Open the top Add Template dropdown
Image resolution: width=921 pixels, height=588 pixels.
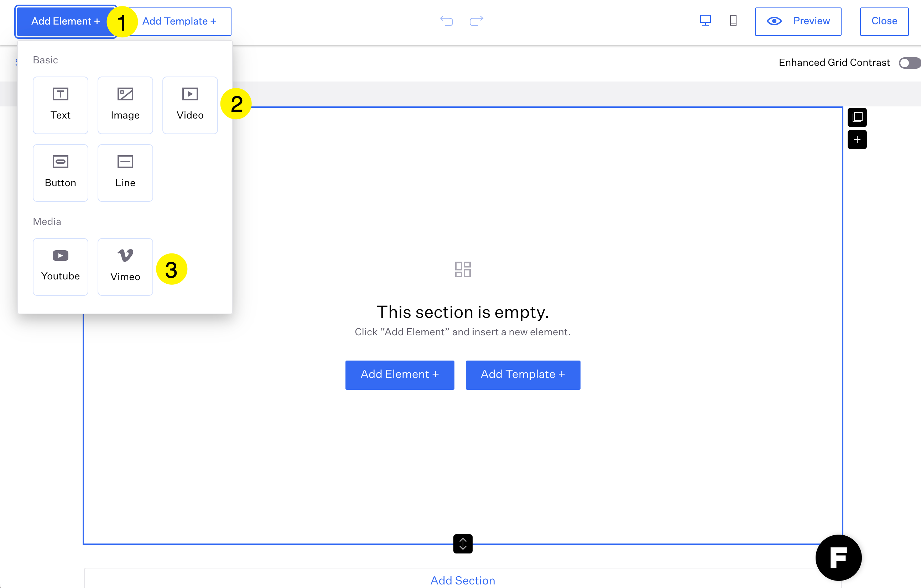pos(180,21)
